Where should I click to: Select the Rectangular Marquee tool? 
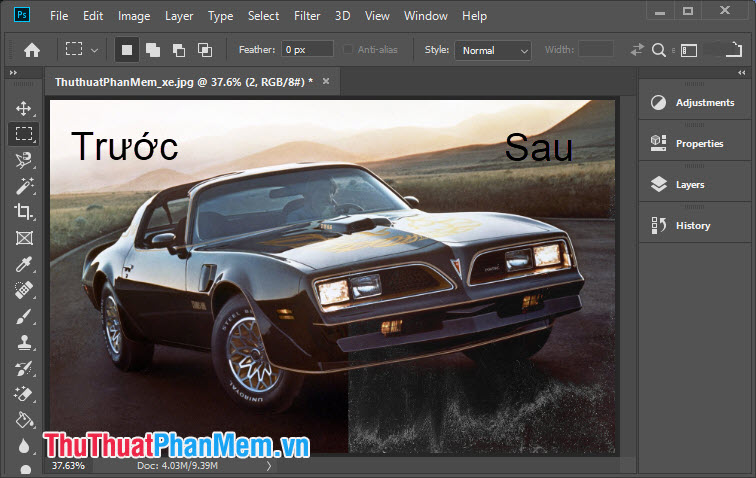click(x=24, y=133)
